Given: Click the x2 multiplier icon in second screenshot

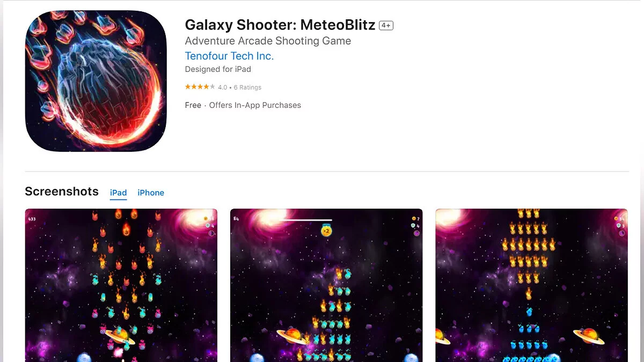Looking at the screenshot, I should (326, 231).
